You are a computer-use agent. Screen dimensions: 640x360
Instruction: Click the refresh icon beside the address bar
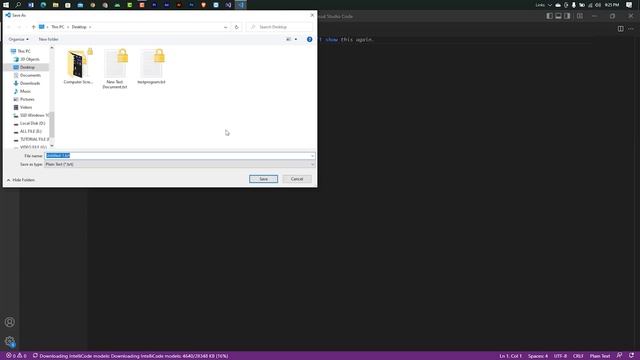[x=237, y=27]
